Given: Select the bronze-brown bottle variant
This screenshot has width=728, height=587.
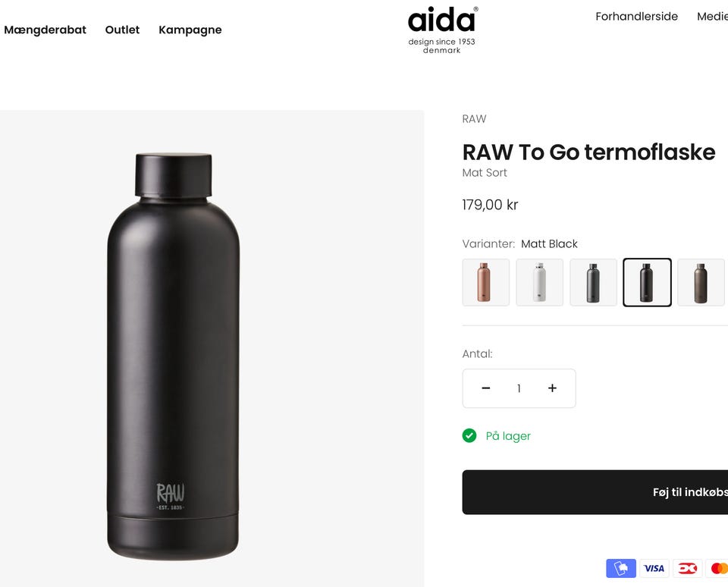Looking at the screenshot, I should (701, 282).
